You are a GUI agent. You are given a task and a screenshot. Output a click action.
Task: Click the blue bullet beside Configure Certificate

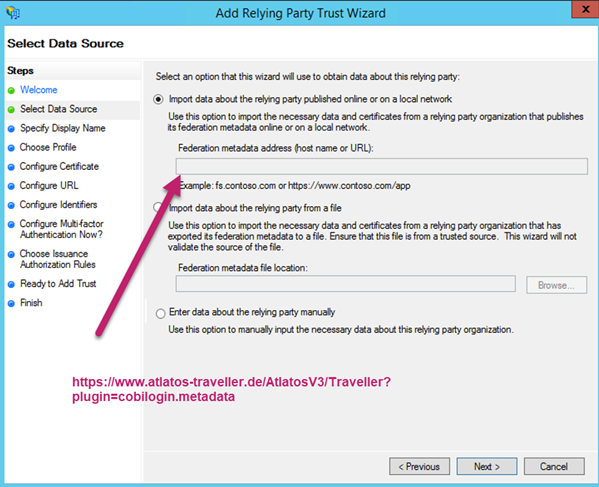[11, 167]
